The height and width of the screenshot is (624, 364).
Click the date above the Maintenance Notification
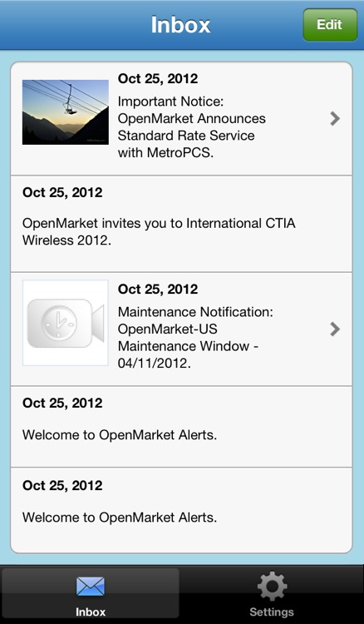158,289
